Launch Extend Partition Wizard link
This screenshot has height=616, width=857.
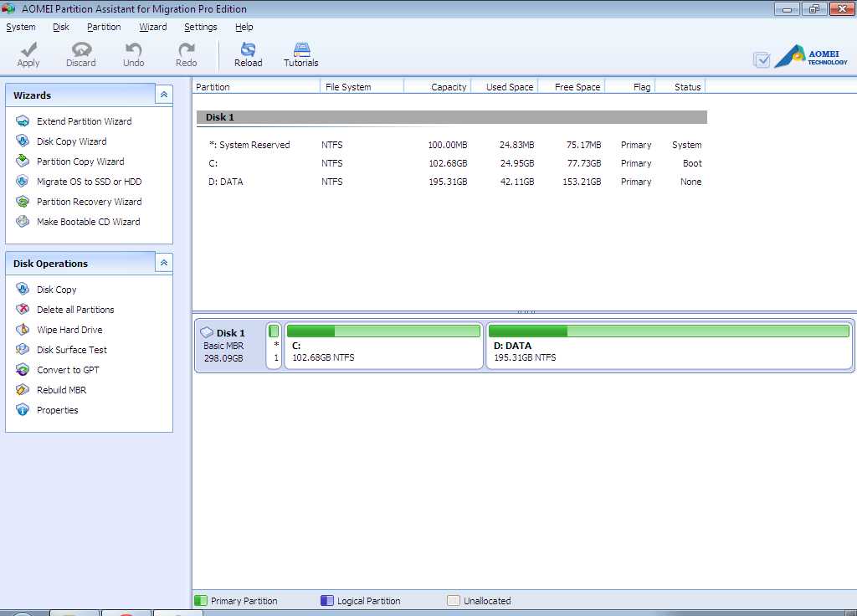85,121
